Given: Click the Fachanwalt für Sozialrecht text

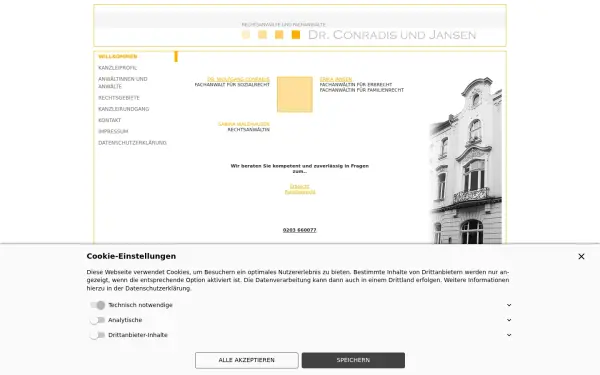Looking at the screenshot, I should [x=232, y=85].
